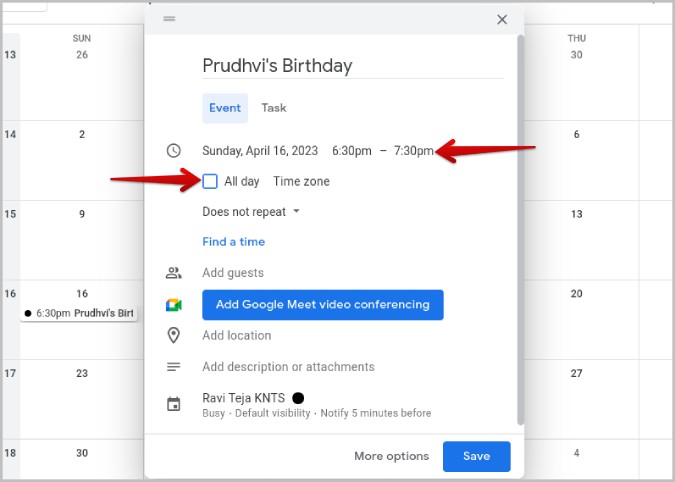Screen dimensions: 675x482
Task: Select Sunday 26 in the calendar
Action: point(82,55)
